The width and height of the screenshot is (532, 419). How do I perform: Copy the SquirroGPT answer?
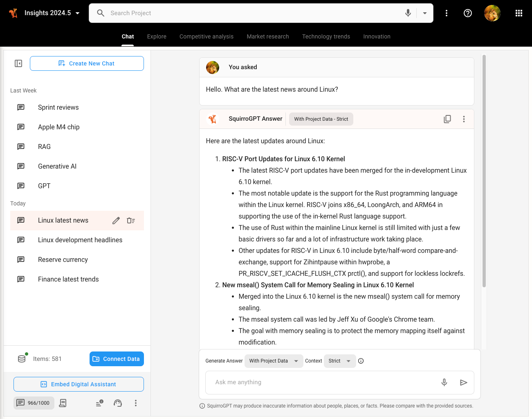[x=447, y=119]
